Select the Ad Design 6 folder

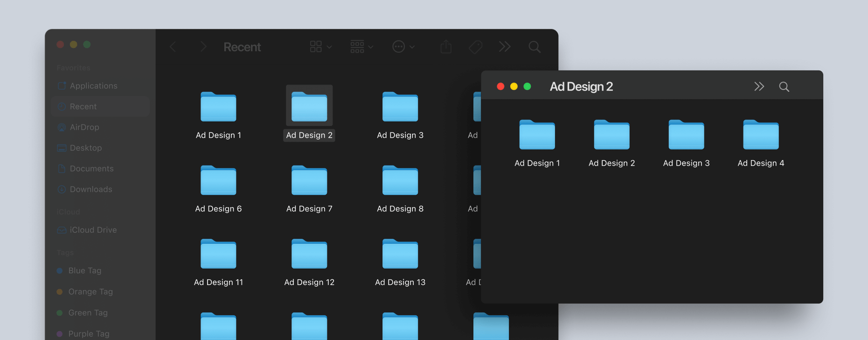coord(218,180)
